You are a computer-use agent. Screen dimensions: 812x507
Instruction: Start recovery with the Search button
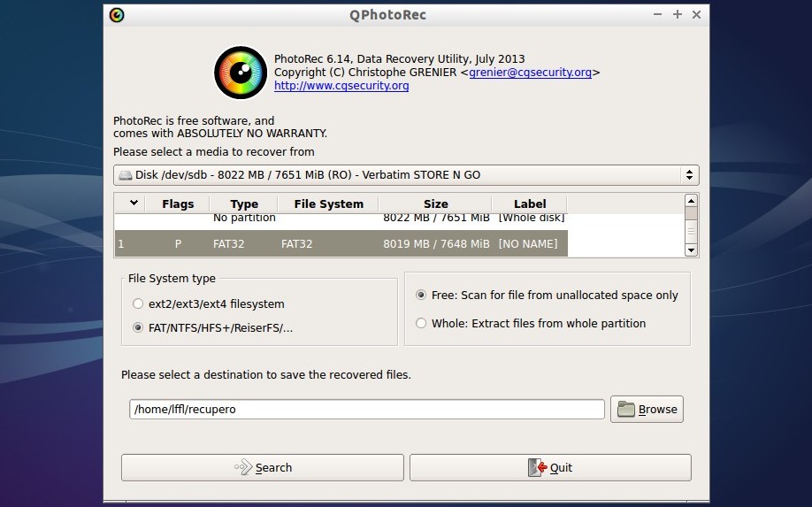(x=263, y=468)
